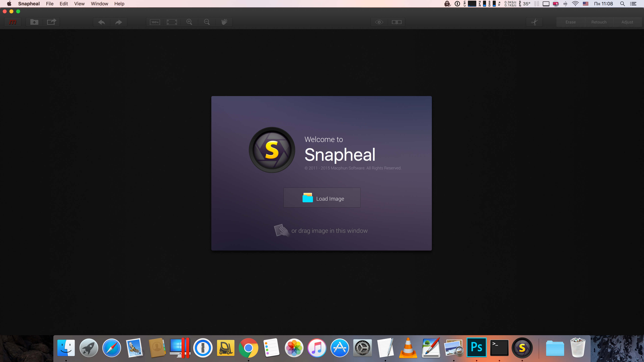Open the Apple menu
The width and height of the screenshot is (644, 362).
coord(9,4)
